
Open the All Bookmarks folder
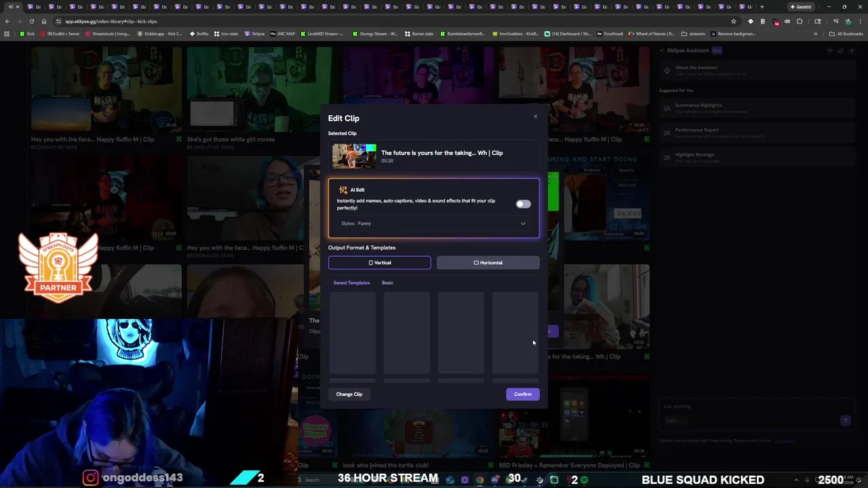pyautogui.click(x=846, y=34)
